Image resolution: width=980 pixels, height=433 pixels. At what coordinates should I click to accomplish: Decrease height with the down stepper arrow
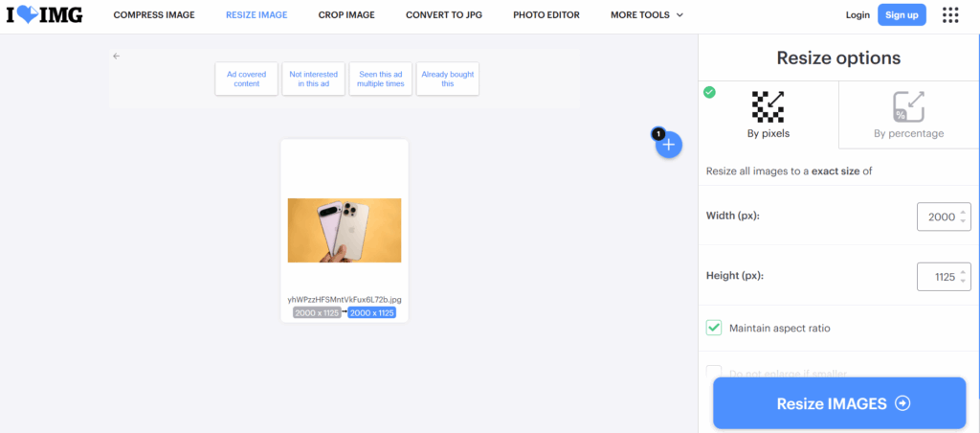click(963, 283)
